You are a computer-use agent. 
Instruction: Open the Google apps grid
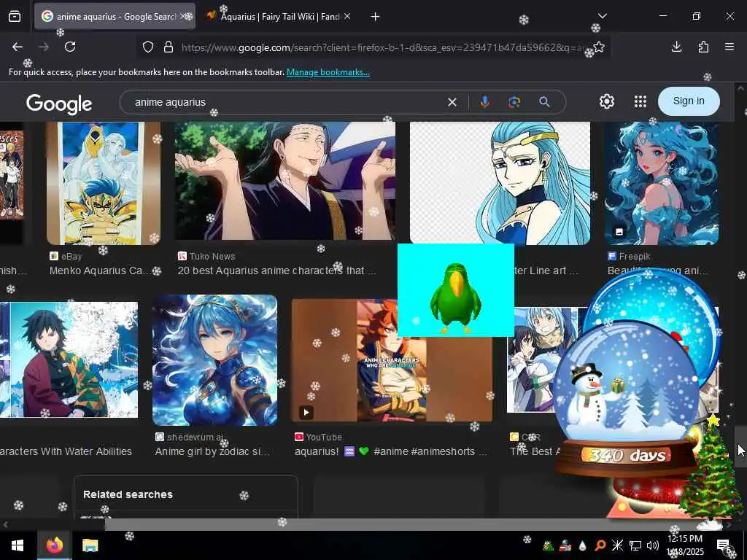pyautogui.click(x=640, y=101)
